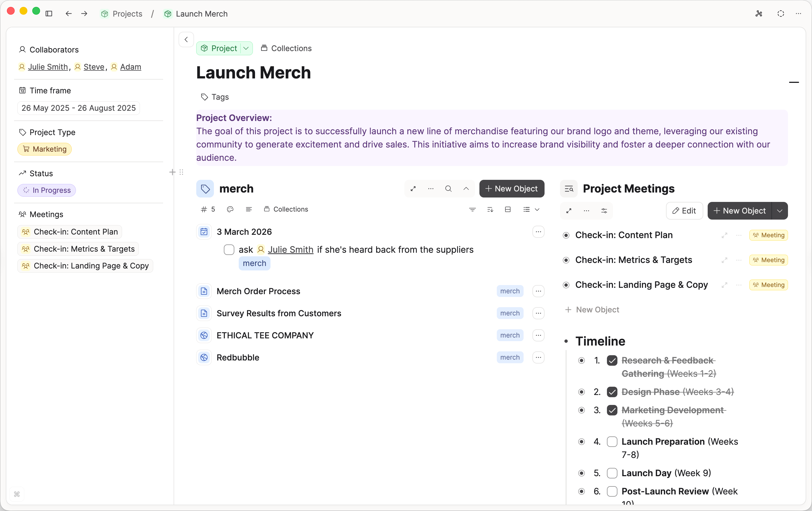
Task: Collapse the merch block with chevron up
Action: pos(466,189)
